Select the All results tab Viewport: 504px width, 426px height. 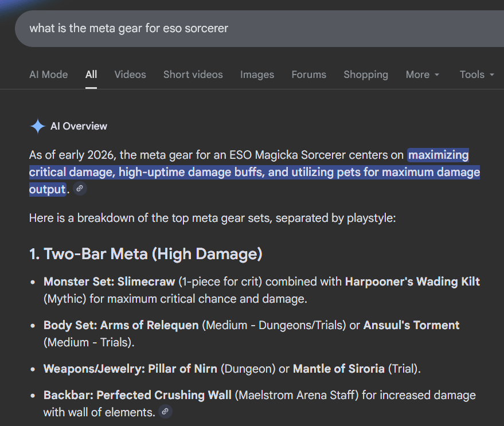pyautogui.click(x=91, y=75)
